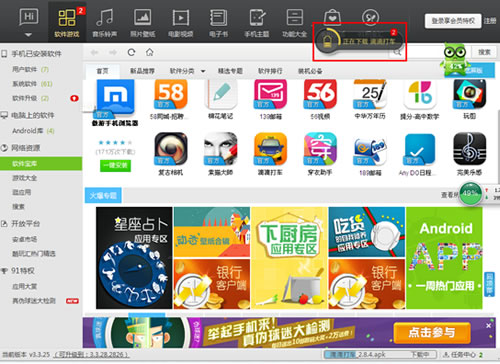Viewport: 500px width, 364px height.
Task: Click the download progress bar for 滴滴打车 apk
Action: click(380, 355)
